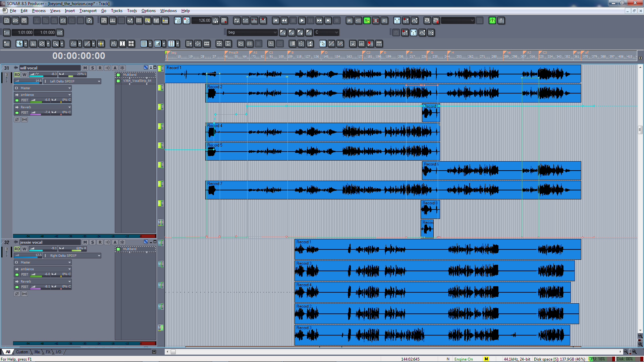This screenshot has height=362, width=644.
Task: Open the Tracks menu
Action: pyautogui.click(x=117, y=11)
